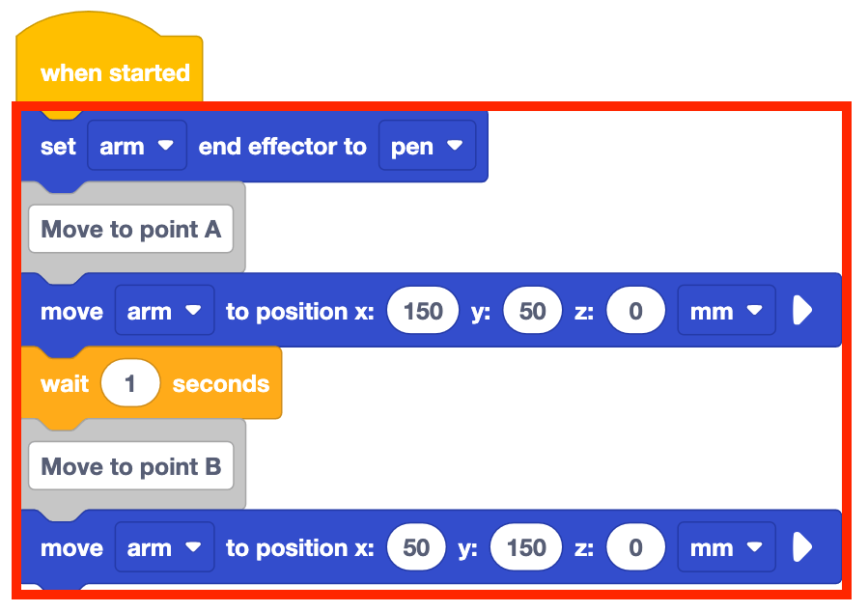Open arm dropdown in first move block
This screenshot has width=868, height=612.
164,312
